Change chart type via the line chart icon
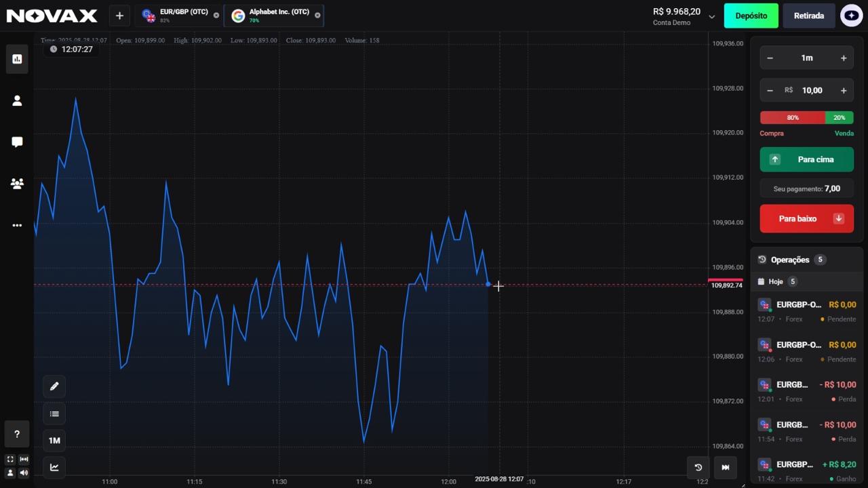 point(54,467)
